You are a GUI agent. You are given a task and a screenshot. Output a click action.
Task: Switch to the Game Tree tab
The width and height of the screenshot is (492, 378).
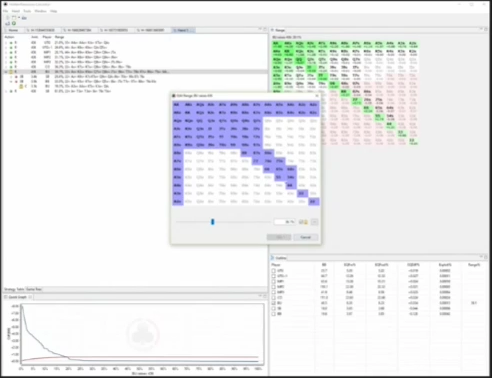tap(34, 289)
